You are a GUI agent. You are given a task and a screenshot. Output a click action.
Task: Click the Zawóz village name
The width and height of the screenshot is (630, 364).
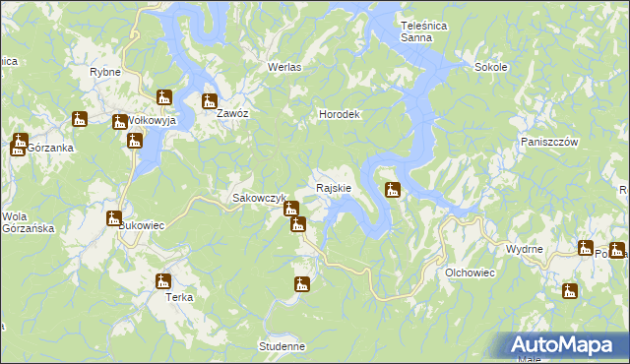(232, 113)
